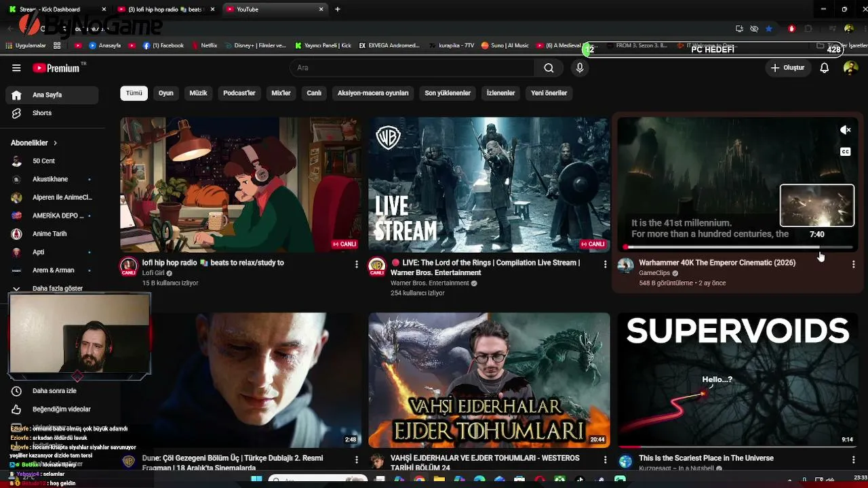Open the Alperen ile AnimeCl... subscription
The height and width of the screenshot is (488, 868).
coord(52,198)
